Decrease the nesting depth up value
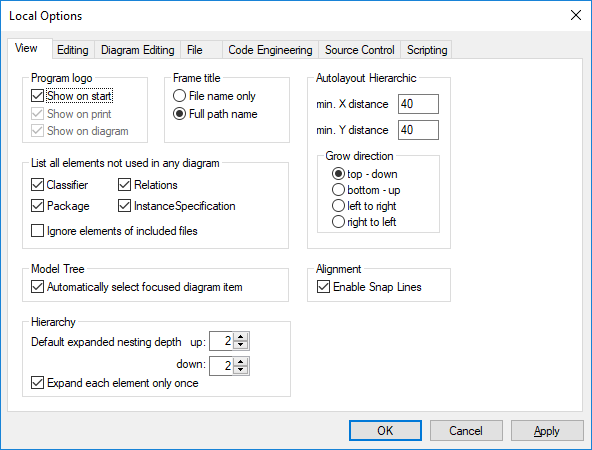592x450 pixels. [240, 345]
